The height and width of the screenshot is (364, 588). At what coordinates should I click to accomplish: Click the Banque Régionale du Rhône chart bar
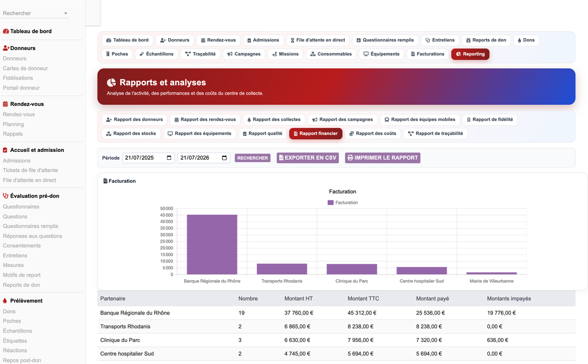(212, 244)
